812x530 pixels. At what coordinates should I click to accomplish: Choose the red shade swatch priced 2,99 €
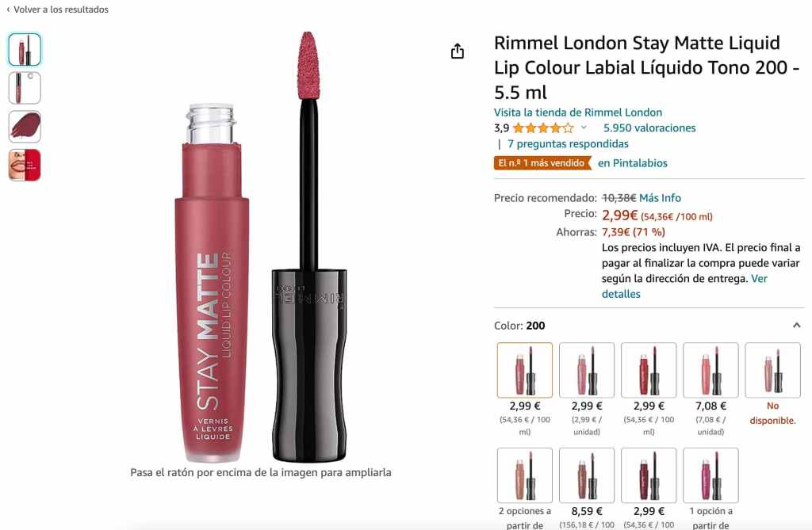[x=649, y=370]
